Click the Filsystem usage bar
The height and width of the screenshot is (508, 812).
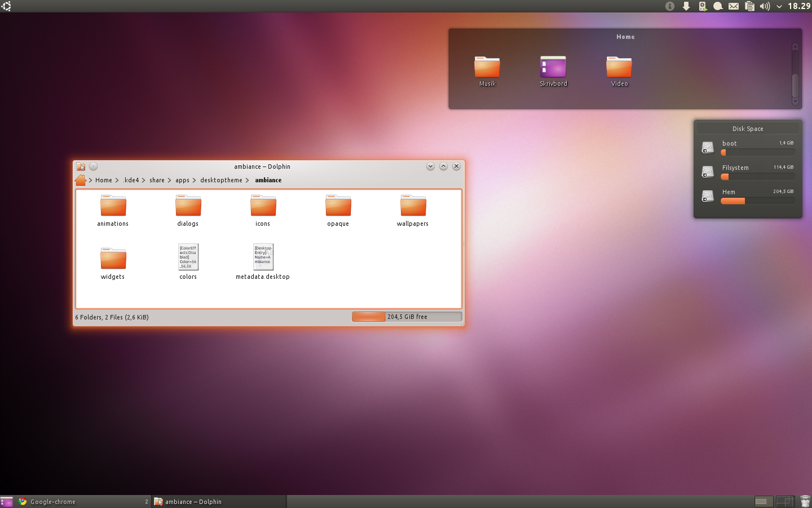click(x=758, y=177)
